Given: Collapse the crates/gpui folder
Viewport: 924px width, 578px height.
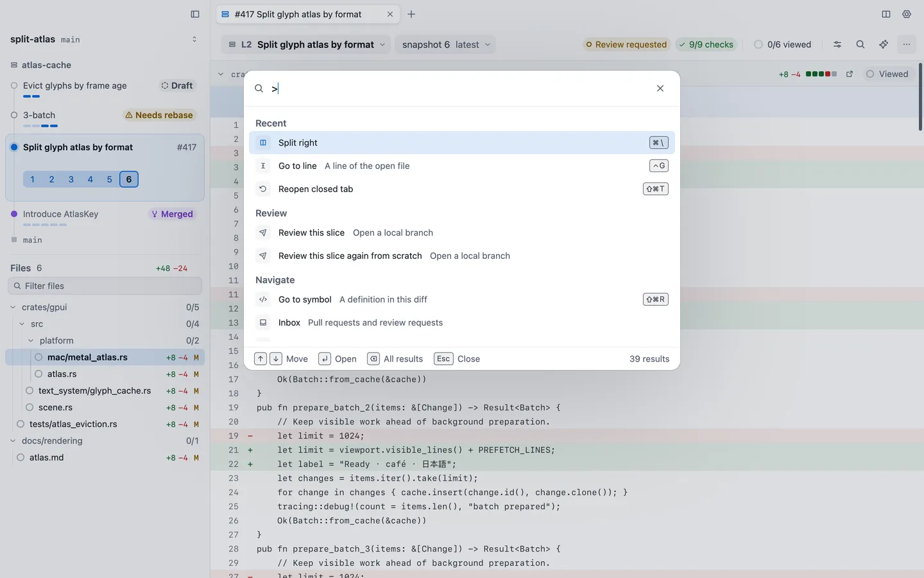Looking at the screenshot, I should (x=13, y=307).
